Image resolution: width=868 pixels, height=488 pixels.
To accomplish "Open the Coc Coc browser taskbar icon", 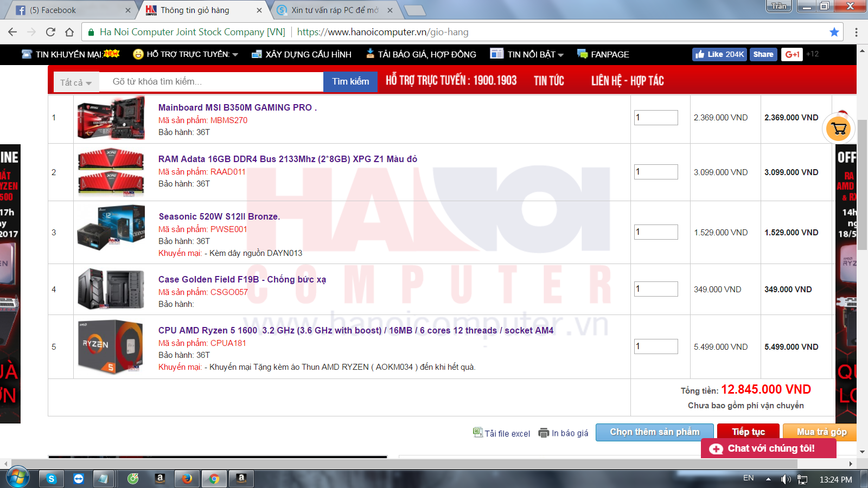I will click(133, 479).
